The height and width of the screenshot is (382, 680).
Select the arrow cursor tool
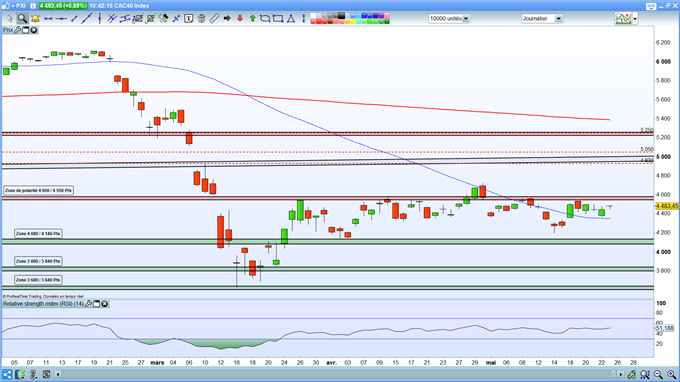10,19
